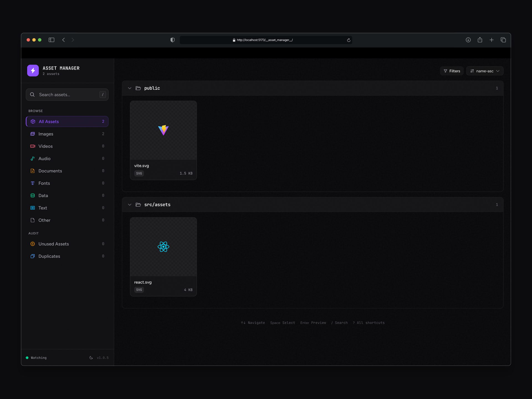This screenshot has width=532, height=399.
Task: Click the Fonts category icon
Action: click(x=33, y=183)
